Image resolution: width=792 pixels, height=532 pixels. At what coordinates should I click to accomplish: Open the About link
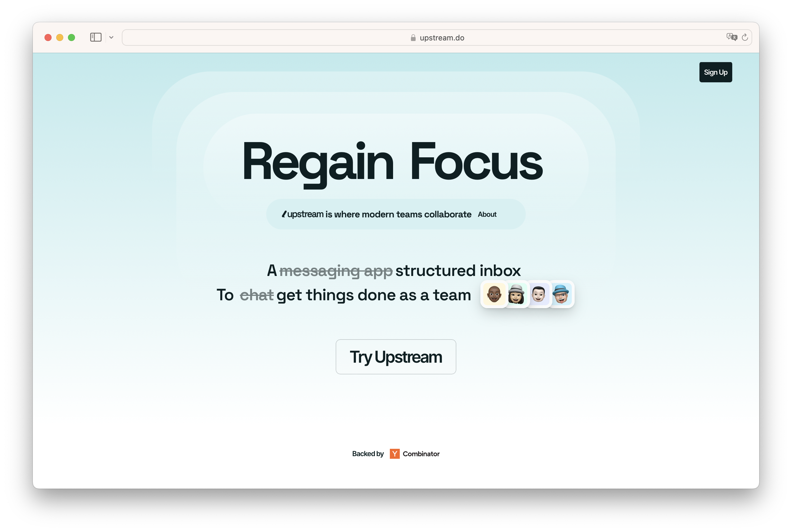[x=487, y=214]
